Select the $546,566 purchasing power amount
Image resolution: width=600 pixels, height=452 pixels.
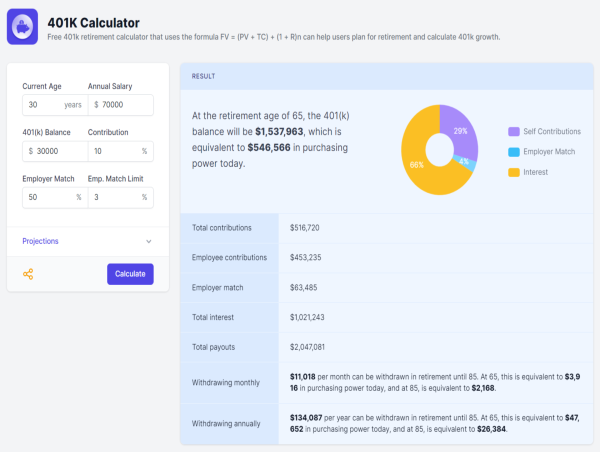269,148
